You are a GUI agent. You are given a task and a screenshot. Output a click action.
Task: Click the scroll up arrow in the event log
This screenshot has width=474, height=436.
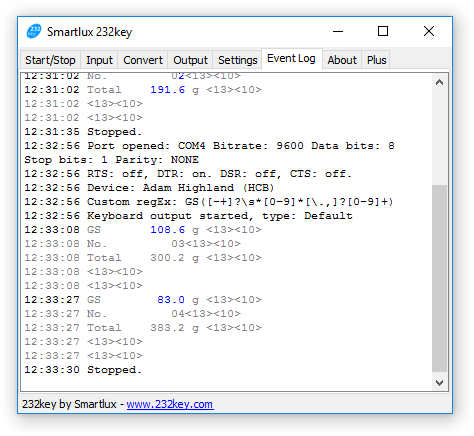pos(439,82)
